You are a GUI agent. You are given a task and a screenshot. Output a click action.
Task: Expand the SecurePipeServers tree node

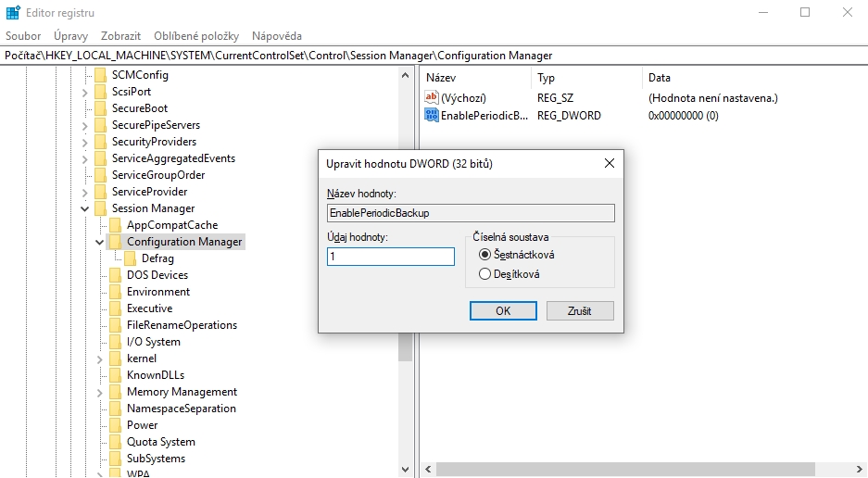(x=84, y=126)
